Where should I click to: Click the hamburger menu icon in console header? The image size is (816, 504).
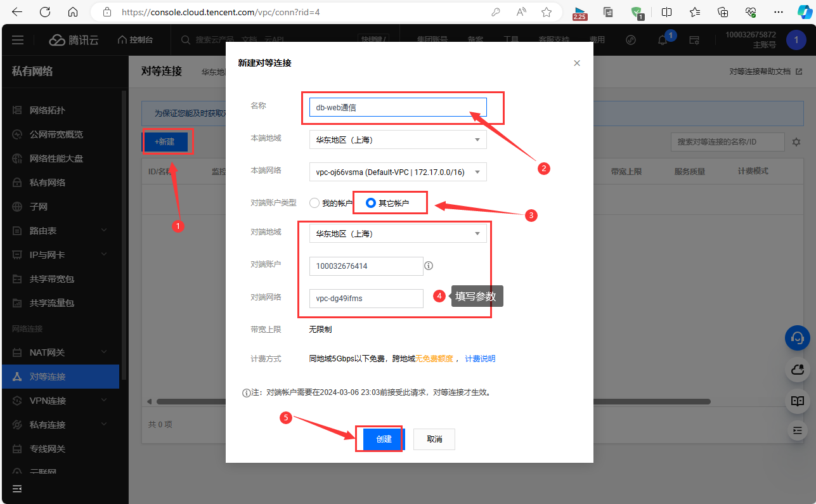click(18, 40)
